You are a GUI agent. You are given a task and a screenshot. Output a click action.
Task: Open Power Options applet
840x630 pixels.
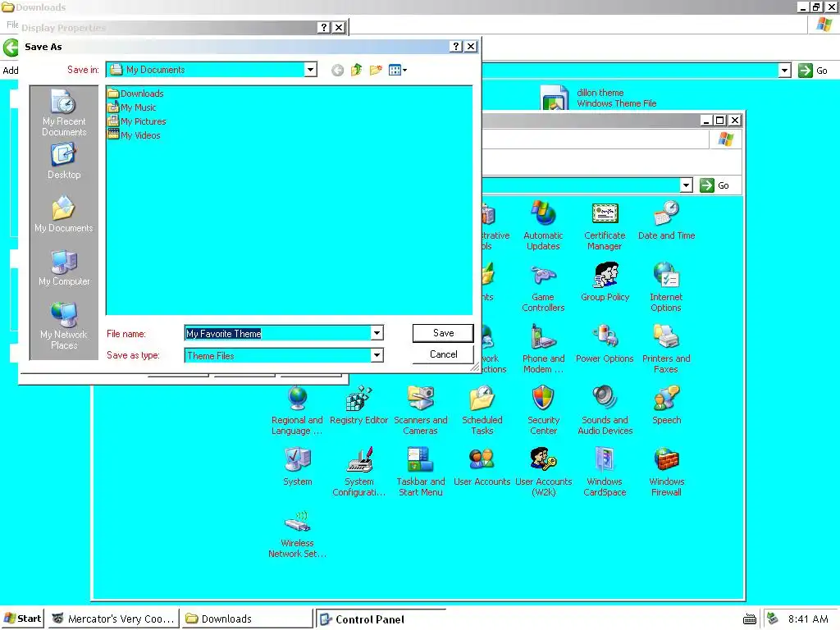pos(605,344)
